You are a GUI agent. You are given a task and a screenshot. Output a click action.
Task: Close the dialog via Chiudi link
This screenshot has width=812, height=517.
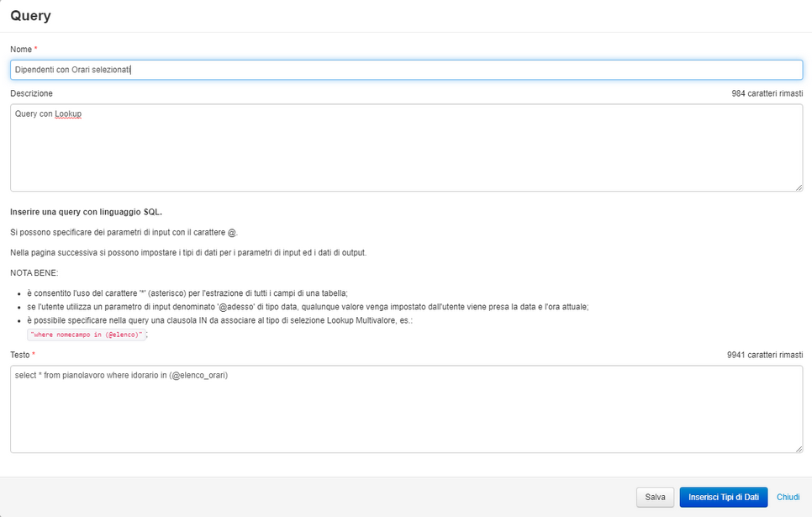[788, 497]
